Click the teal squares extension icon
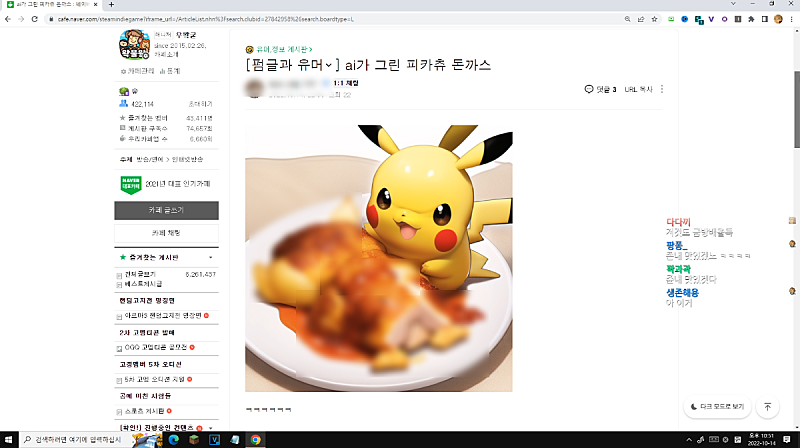This screenshot has height=448, width=800. tap(698, 20)
